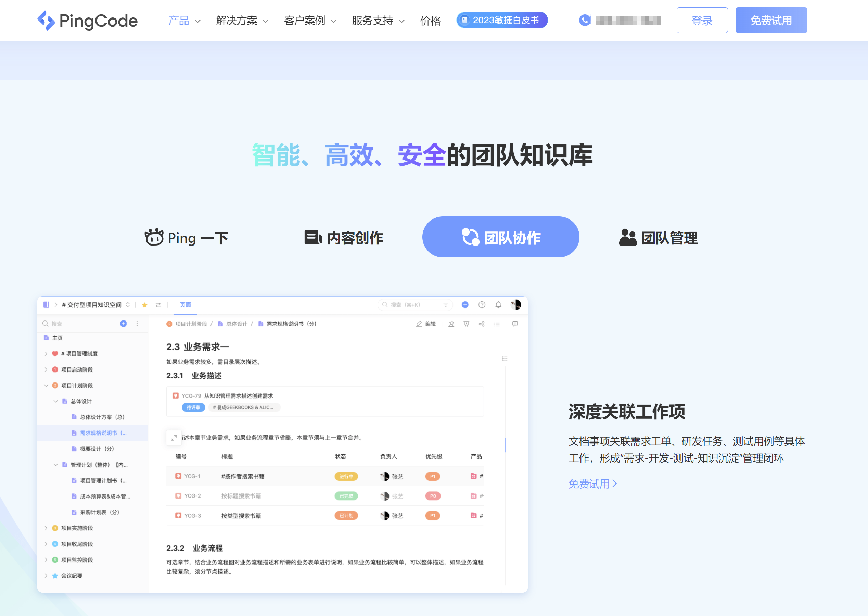The width and height of the screenshot is (868, 616).
Task: Click the sidebar blue add page icon
Action: (x=123, y=324)
